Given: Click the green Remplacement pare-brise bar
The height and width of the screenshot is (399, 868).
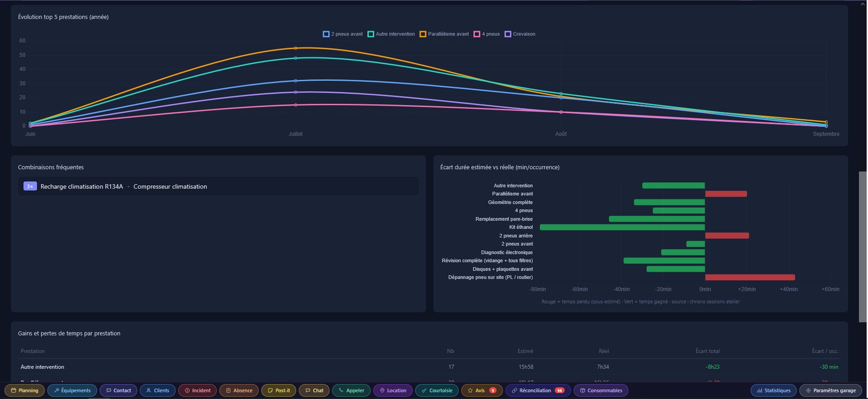Looking at the screenshot, I should tap(657, 219).
